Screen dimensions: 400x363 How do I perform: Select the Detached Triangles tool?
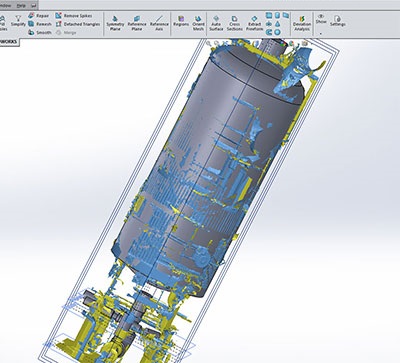(x=78, y=24)
